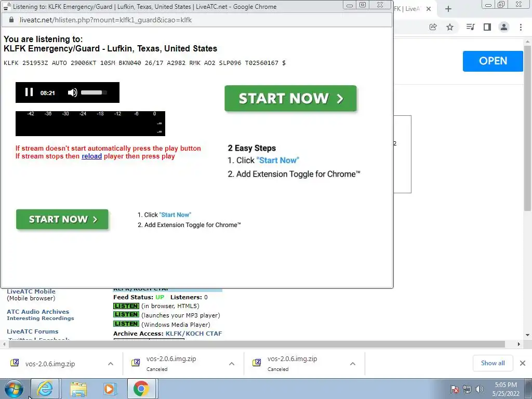This screenshot has height=399, width=532.
Task: Click the network tray icon
Action: 467,389
